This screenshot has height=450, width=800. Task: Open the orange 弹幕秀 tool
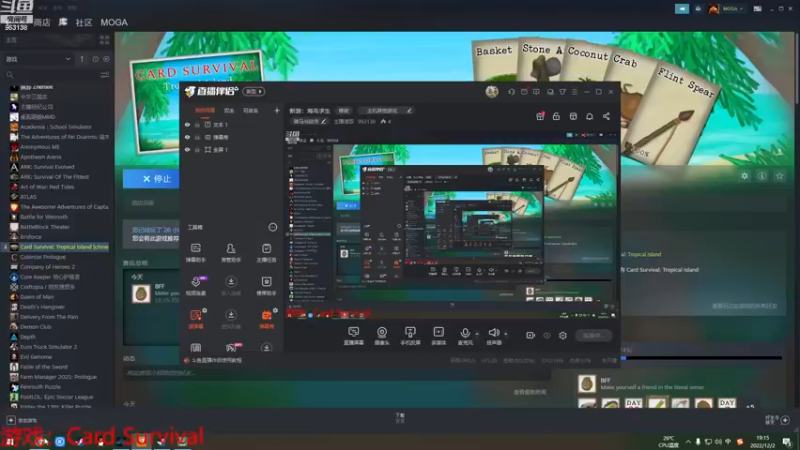click(266, 319)
